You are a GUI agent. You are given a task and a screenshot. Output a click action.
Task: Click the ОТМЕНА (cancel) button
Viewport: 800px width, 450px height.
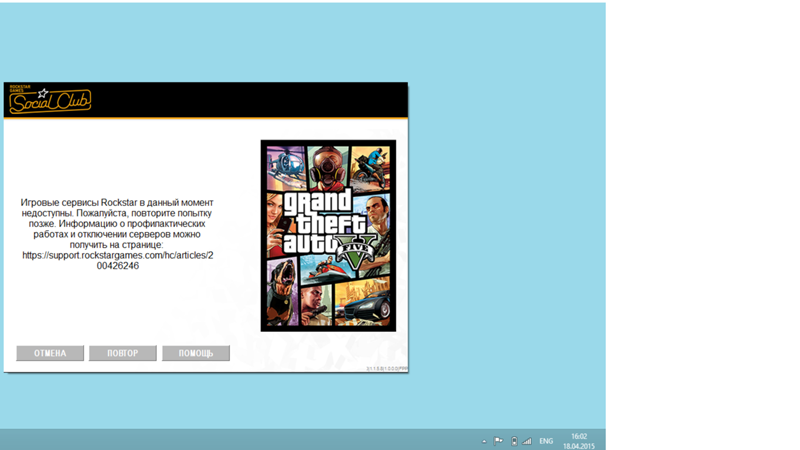pos(50,353)
